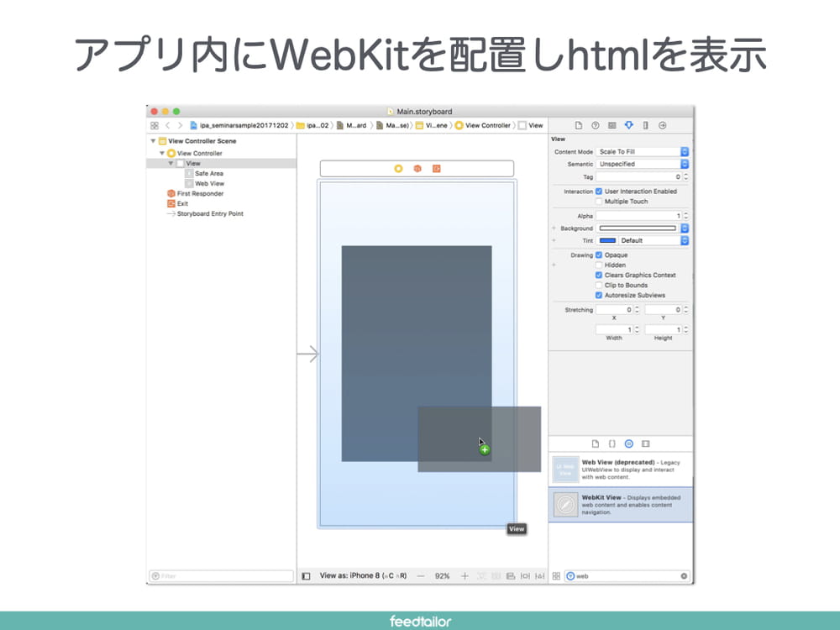Screen dimensions: 840x630
Task: Show the Object library
Action: (x=629, y=444)
